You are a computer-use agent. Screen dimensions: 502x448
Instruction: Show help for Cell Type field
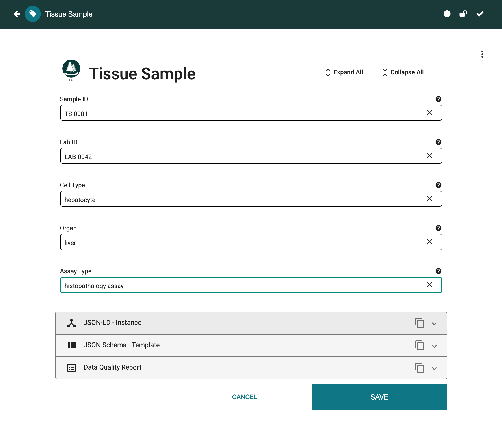[x=438, y=185]
